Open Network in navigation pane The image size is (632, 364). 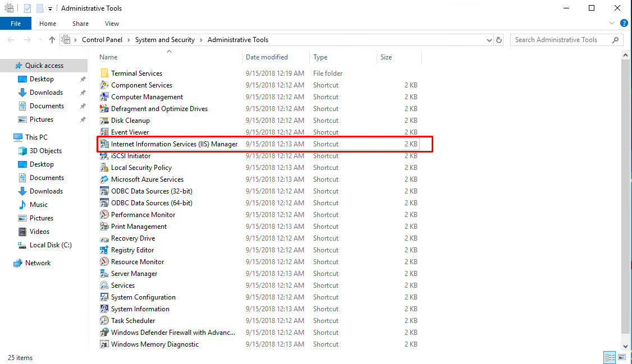(38, 263)
